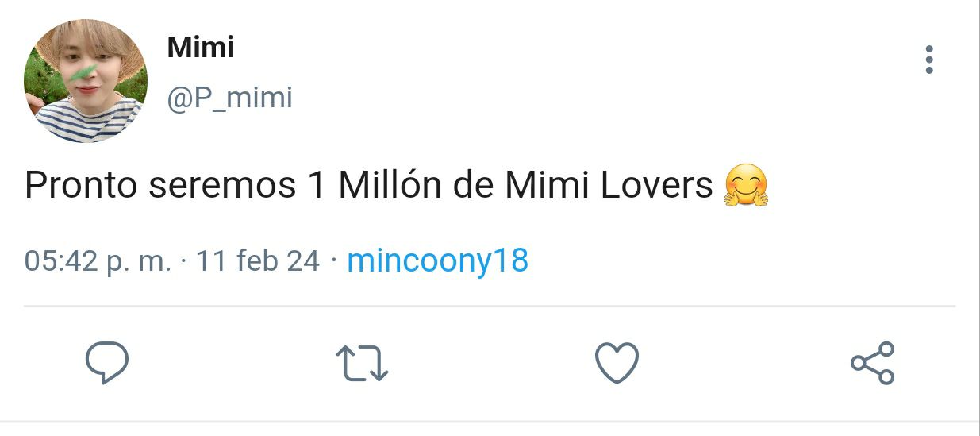Open the mincoony18 source link
The image size is (980, 436).
438,260
